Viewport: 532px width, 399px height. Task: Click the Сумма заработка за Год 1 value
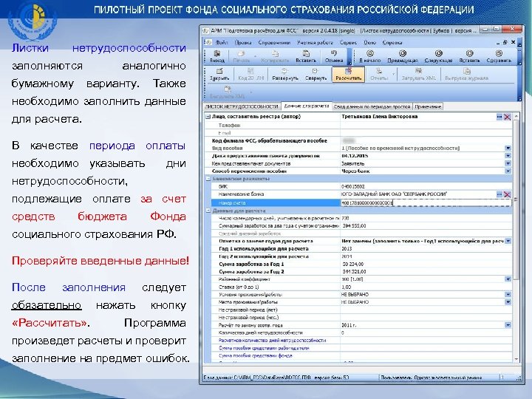coord(426,264)
